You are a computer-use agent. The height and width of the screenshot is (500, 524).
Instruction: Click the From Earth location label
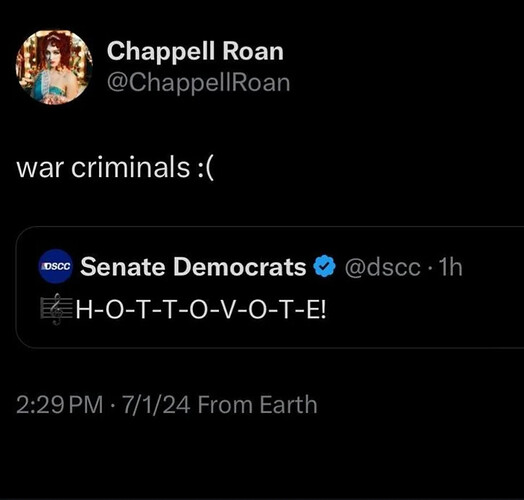click(x=257, y=405)
